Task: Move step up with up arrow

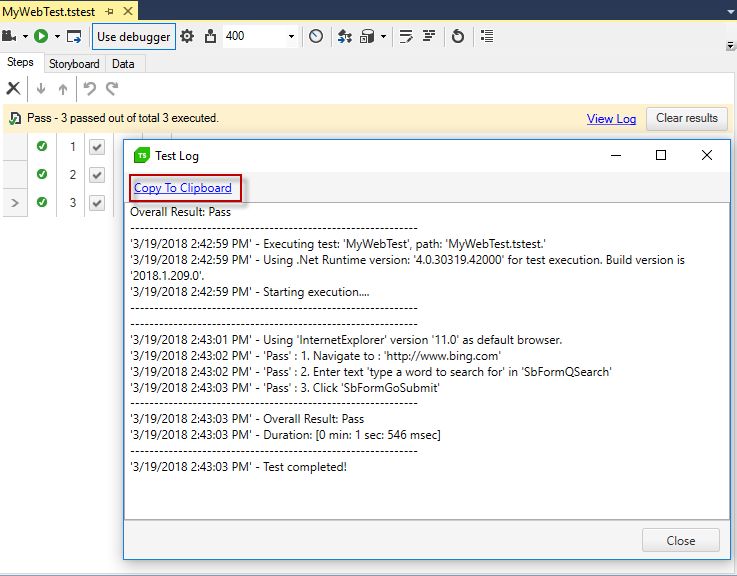Action: coord(63,88)
